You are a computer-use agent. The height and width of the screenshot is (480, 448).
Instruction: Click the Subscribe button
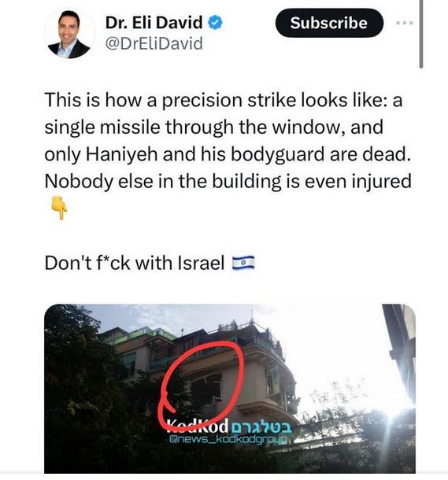(x=329, y=23)
